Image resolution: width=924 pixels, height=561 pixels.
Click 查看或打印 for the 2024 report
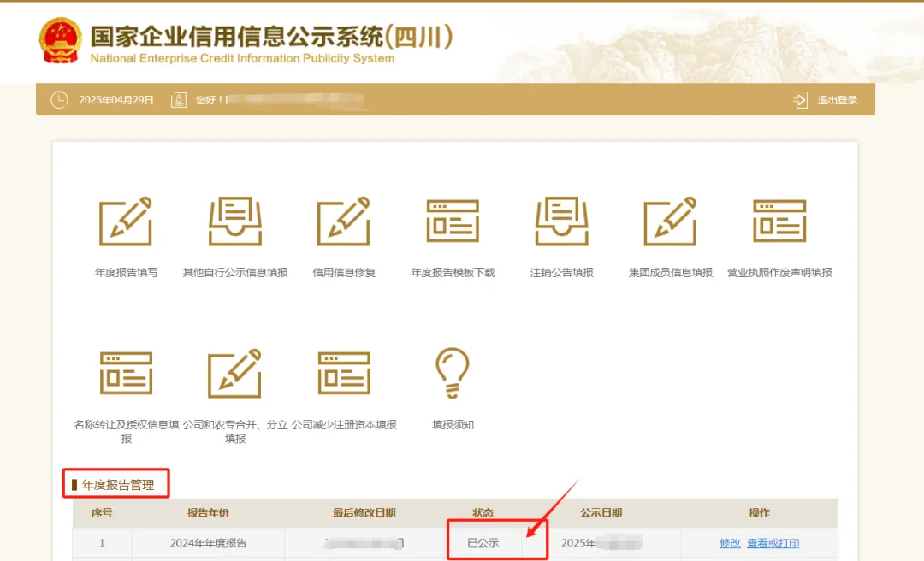click(x=772, y=542)
